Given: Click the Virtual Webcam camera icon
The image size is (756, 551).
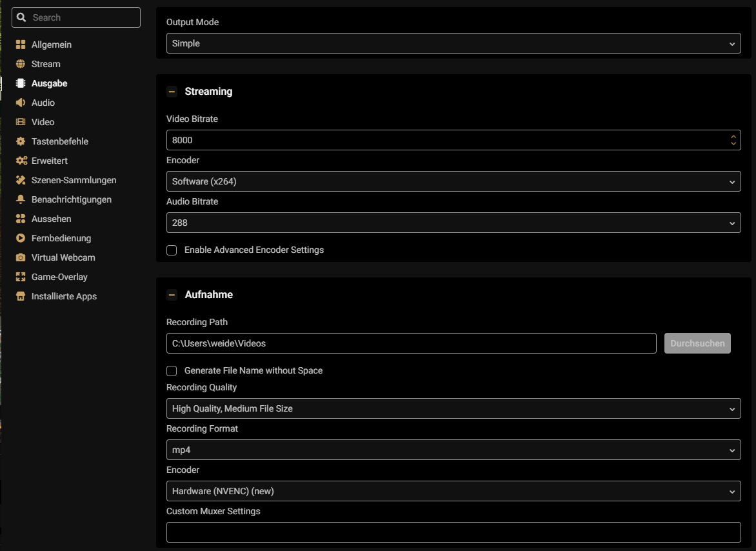Looking at the screenshot, I should (20, 257).
